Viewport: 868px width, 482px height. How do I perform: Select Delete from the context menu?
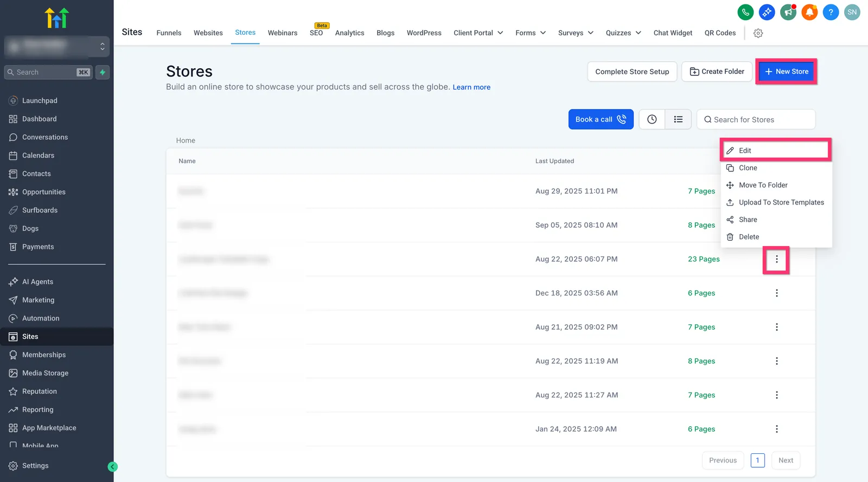click(x=776, y=237)
